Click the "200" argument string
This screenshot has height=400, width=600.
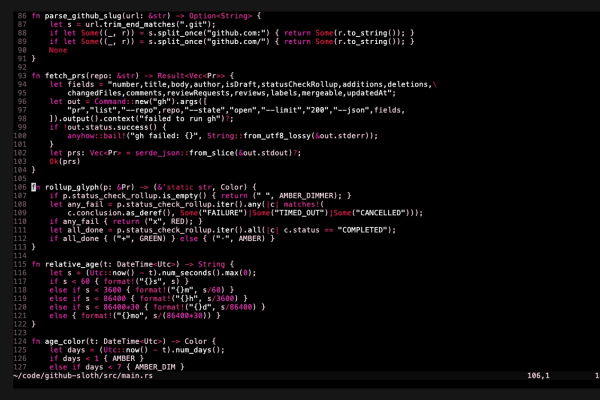(x=317, y=110)
